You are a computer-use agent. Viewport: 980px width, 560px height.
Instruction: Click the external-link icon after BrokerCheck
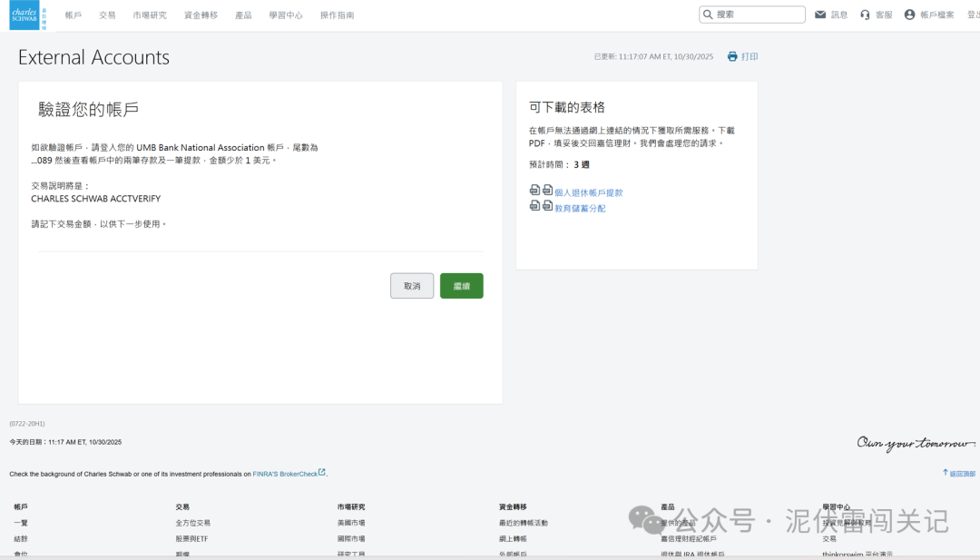(322, 472)
